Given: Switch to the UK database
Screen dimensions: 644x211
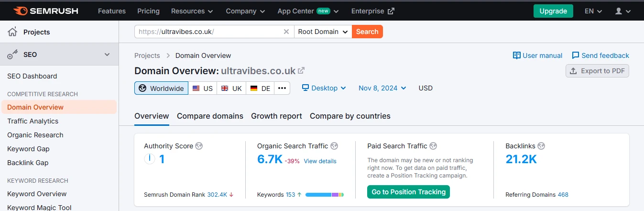Looking at the screenshot, I should click(231, 88).
